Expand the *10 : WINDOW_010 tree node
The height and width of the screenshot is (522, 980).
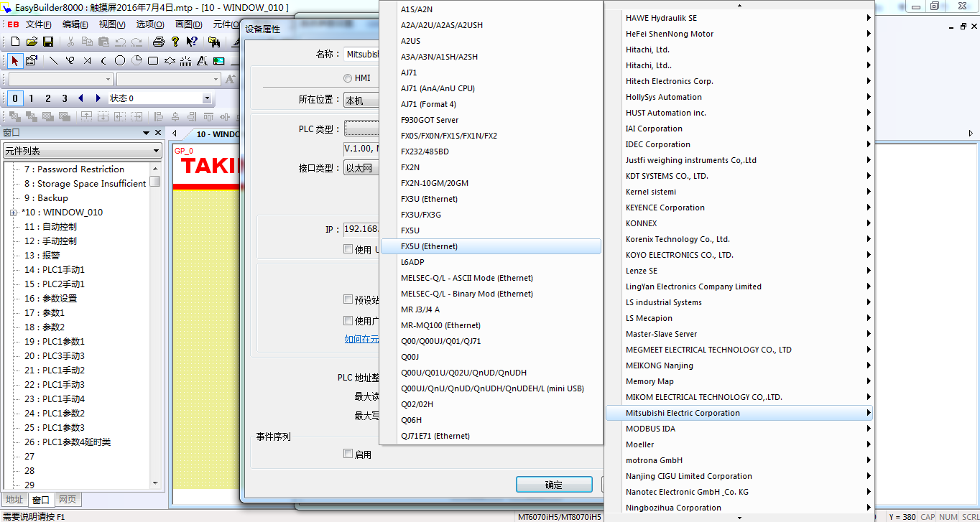(13, 213)
